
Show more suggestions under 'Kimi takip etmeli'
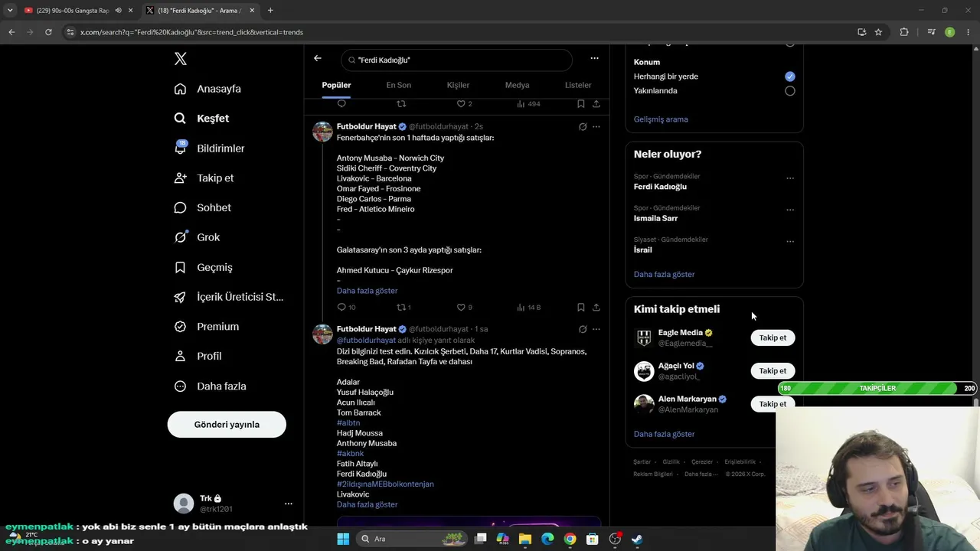point(665,434)
